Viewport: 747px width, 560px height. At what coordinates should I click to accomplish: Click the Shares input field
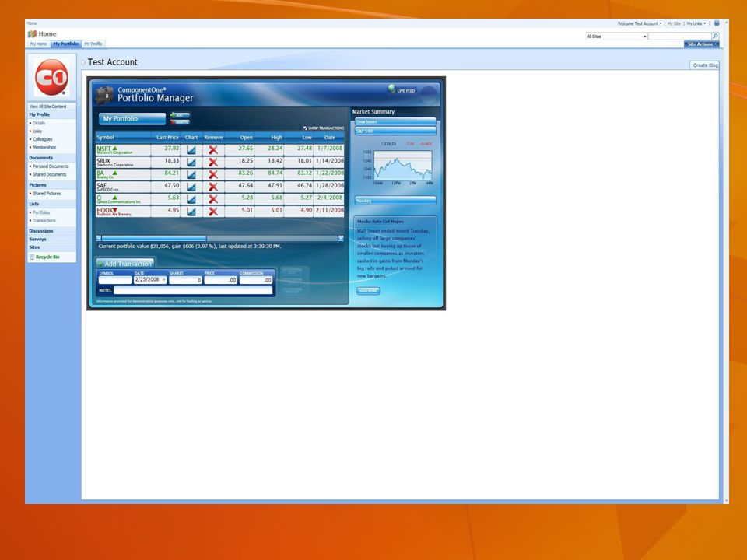pos(185,280)
